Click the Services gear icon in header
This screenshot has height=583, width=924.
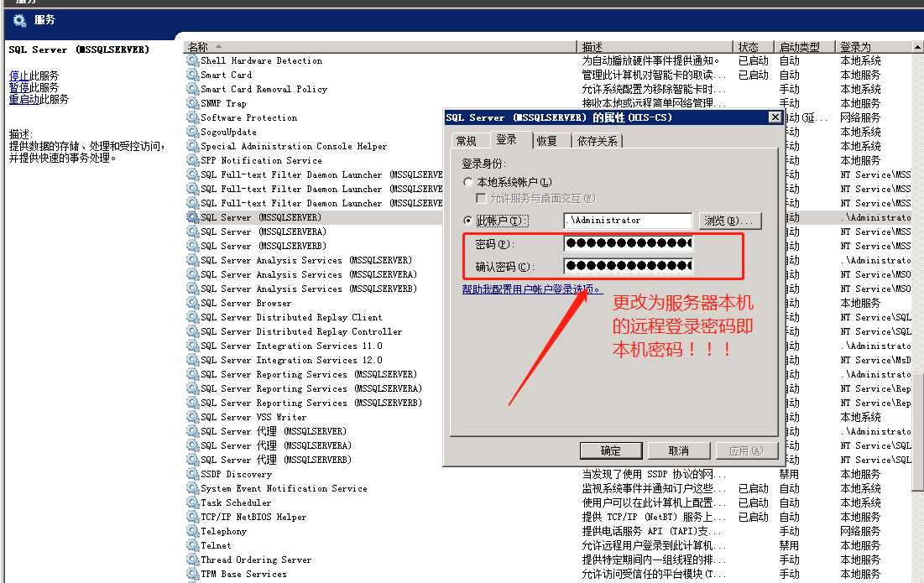[x=19, y=21]
